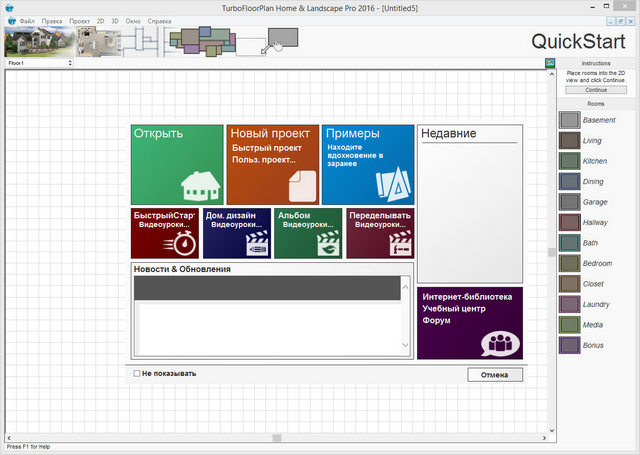The width and height of the screenshot is (640, 455).
Task: Click the БыстрыйСтарт video tutorials tile
Action: click(x=165, y=233)
